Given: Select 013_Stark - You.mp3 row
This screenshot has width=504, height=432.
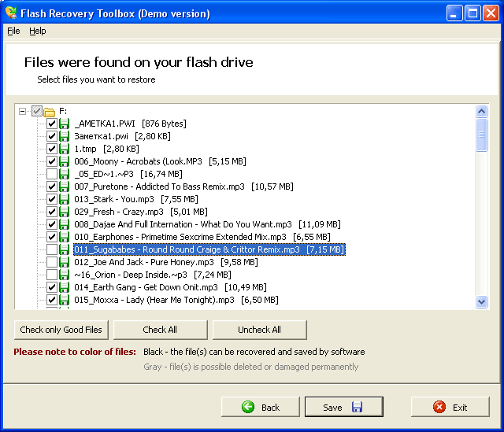Looking at the screenshot, I should pos(136,199).
